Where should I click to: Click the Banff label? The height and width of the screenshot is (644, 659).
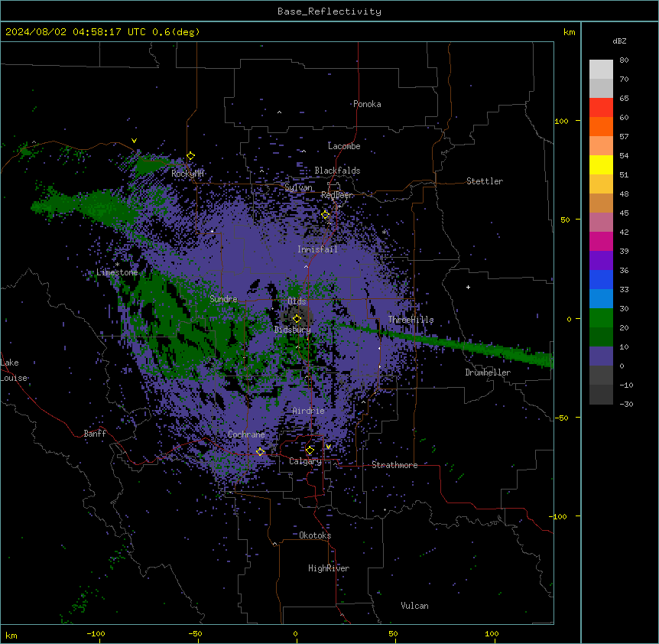95,434
